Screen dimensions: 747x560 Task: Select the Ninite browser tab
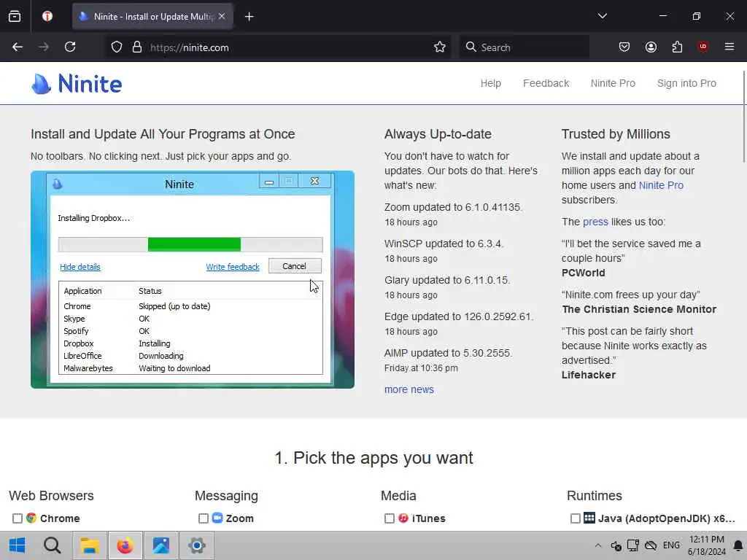click(152, 17)
